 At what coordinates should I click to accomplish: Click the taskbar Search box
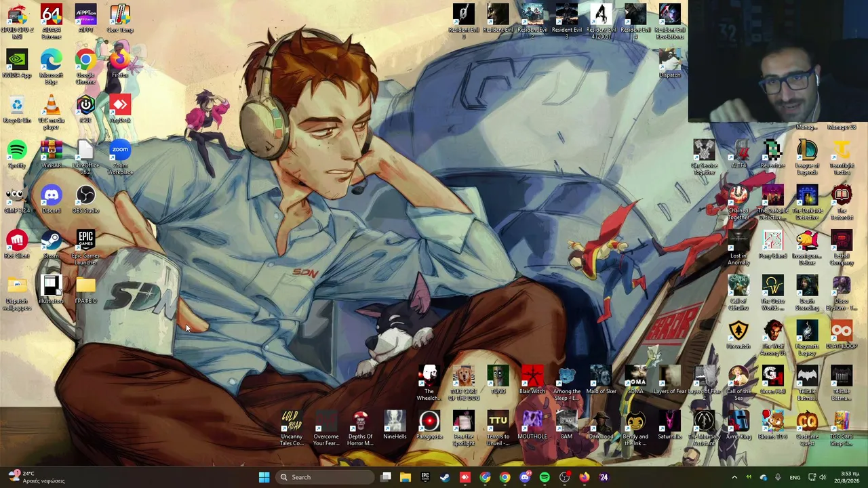coord(325,477)
